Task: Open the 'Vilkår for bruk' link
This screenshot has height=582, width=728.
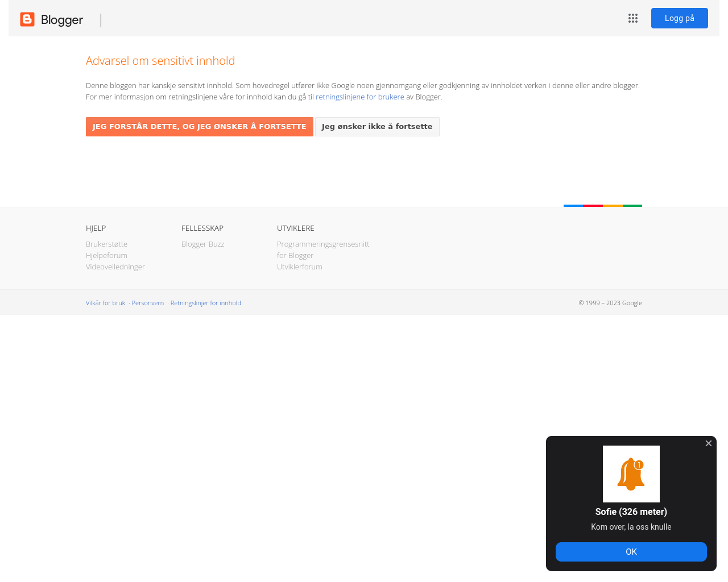Action: [105, 303]
